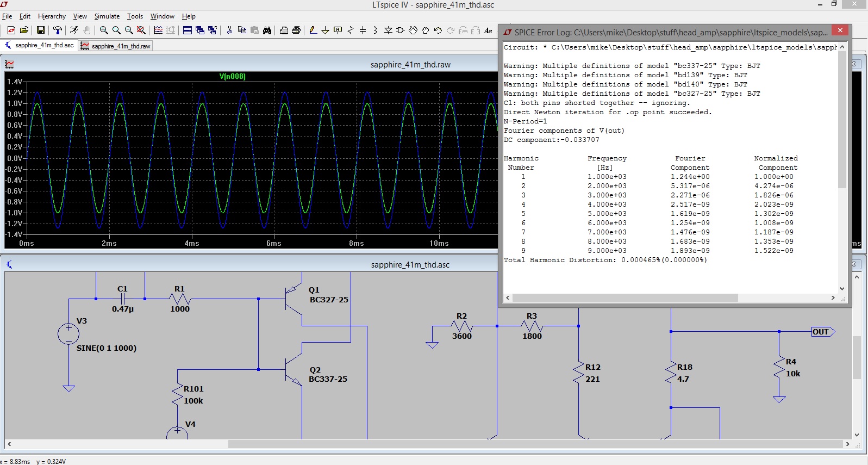Click the schematic window scroll right arrow
The height and width of the screenshot is (465, 868).
pyautogui.click(x=847, y=444)
